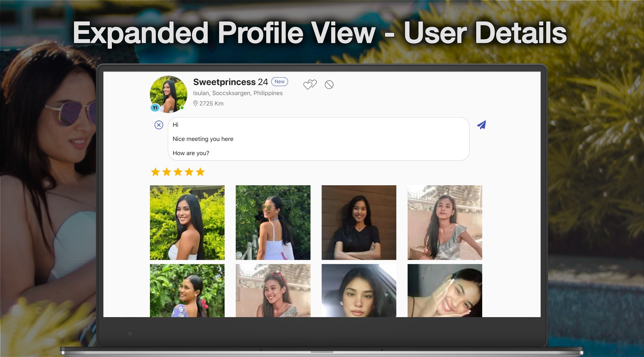This screenshot has height=357, width=644.
Task: Open photo with black t-shirt arms crossed
Action: [359, 222]
